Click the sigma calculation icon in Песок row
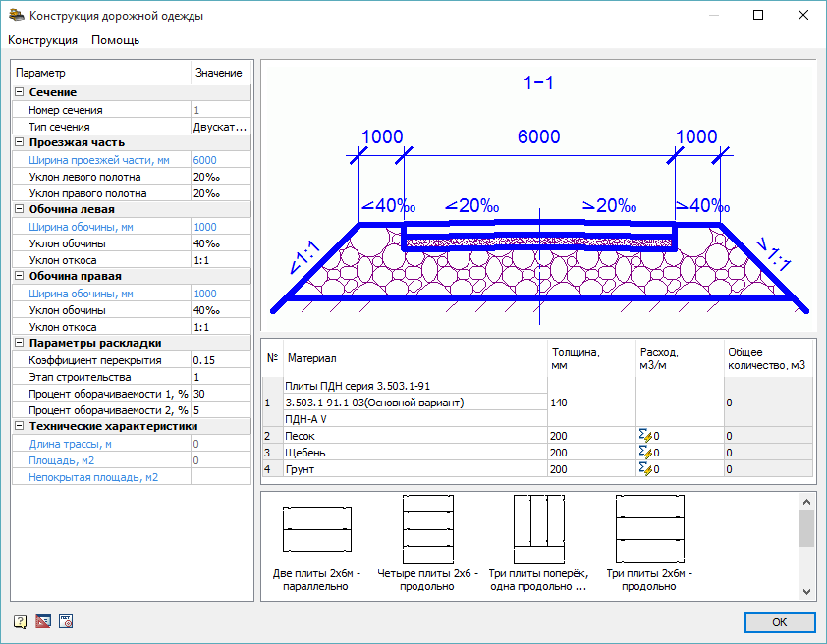827x644 pixels. [x=645, y=435]
